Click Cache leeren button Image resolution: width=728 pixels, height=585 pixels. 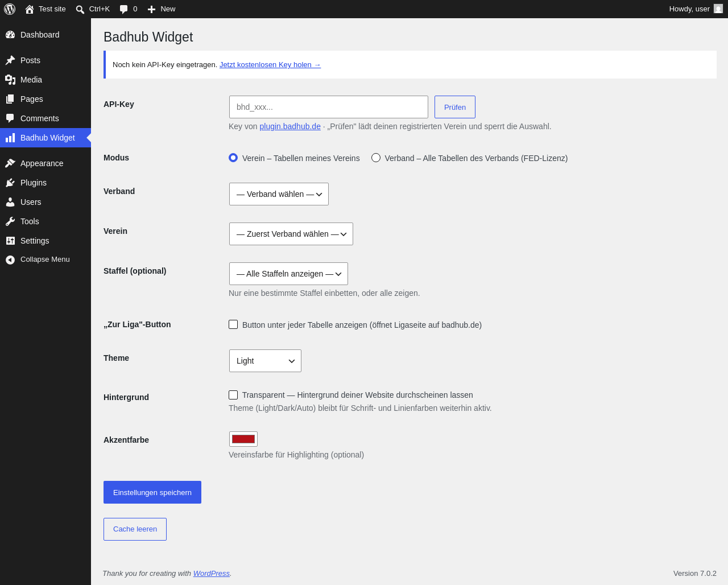click(x=135, y=529)
